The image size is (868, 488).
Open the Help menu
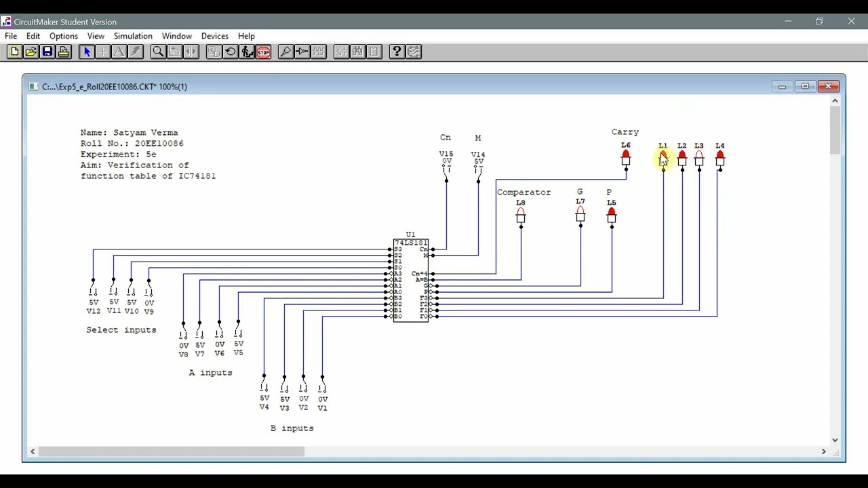point(246,36)
